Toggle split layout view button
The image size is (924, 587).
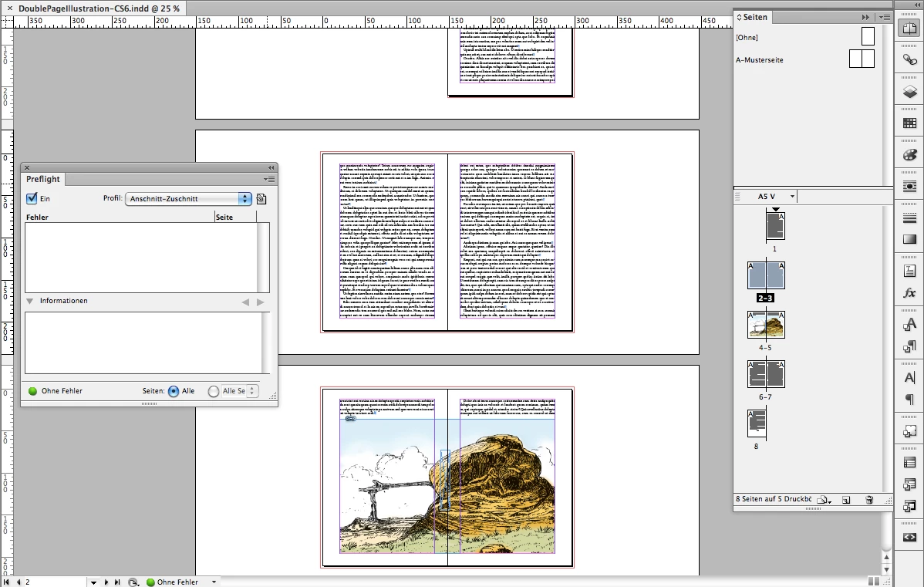pos(874,581)
